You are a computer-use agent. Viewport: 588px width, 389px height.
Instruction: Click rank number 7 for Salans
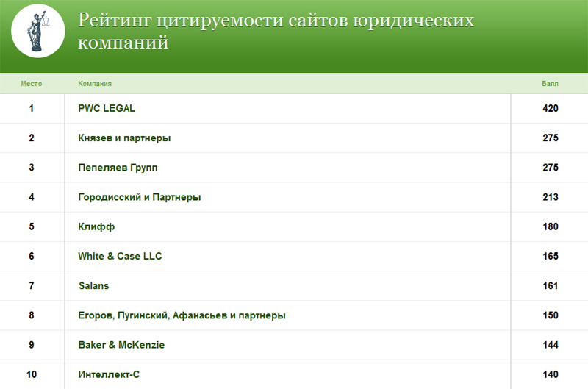[x=32, y=286]
